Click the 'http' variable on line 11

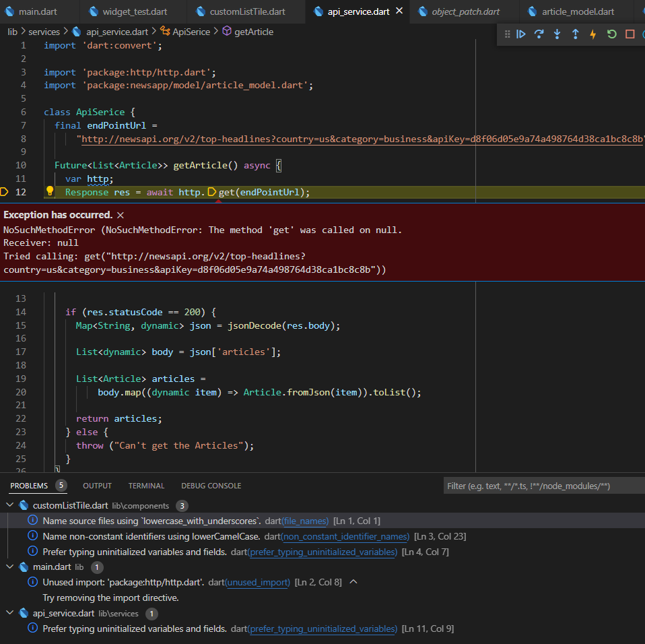click(98, 179)
